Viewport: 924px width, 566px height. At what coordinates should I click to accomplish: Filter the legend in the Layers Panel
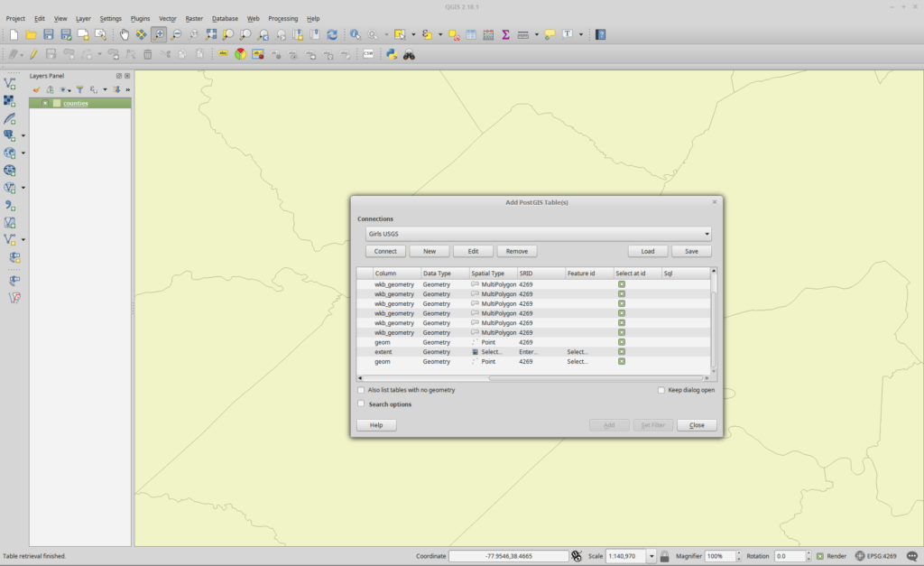pyautogui.click(x=79, y=89)
